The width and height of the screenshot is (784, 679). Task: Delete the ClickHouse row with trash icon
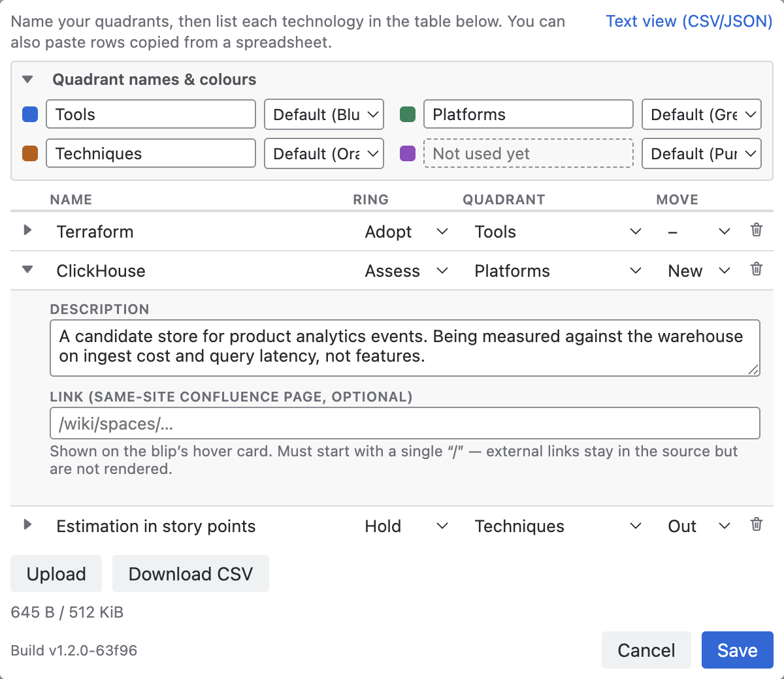[757, 269]
